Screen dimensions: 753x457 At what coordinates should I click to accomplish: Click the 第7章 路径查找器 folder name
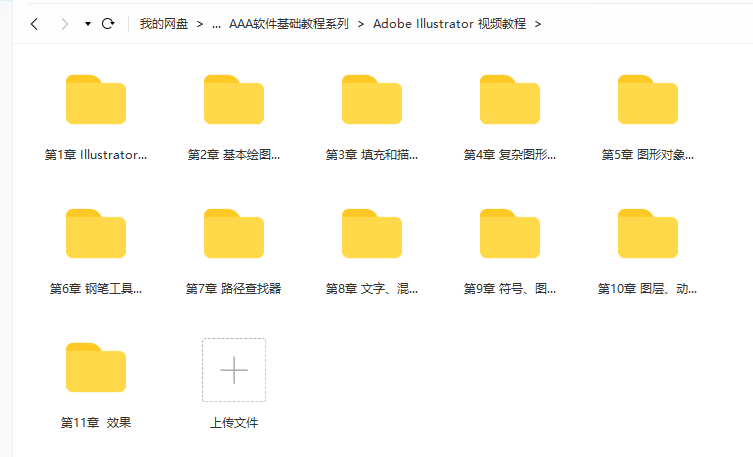(234, 289)
